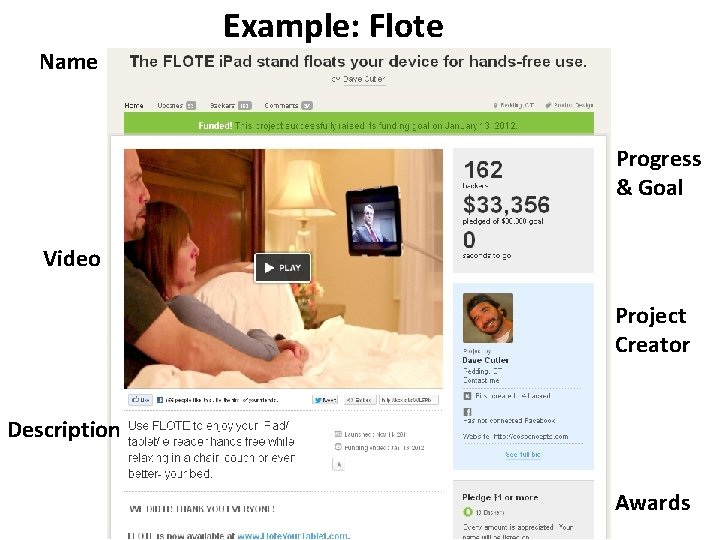Click the short URL field beside Embed
This screenshot has width=720, height=540.
(408, 400)
